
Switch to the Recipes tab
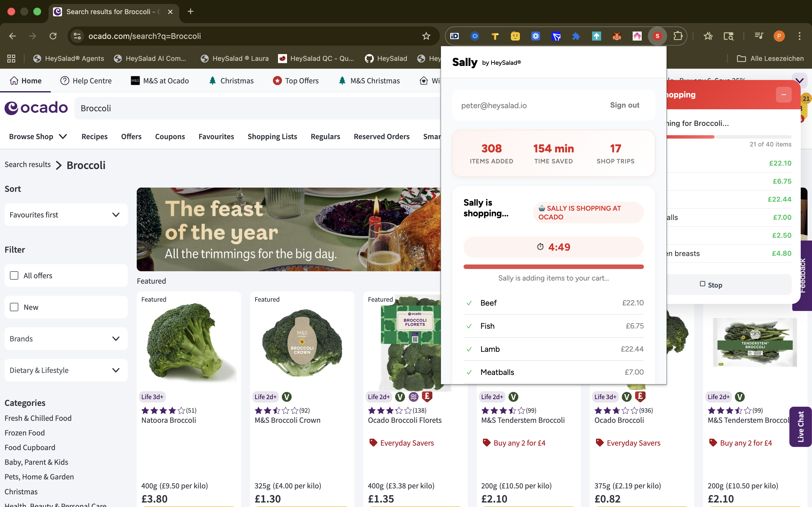click(x=94, y=137)
